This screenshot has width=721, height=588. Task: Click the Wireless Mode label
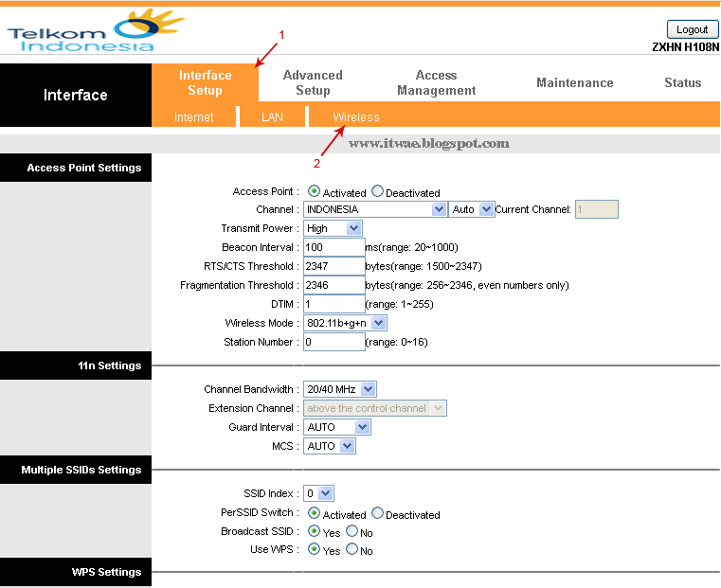coord(261,323)
